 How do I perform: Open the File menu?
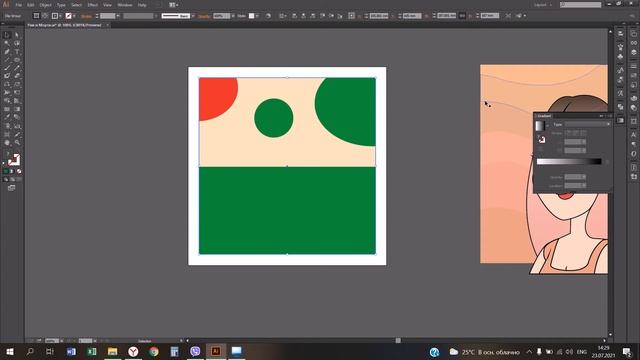pyautogui.click(x=18, y=5)
